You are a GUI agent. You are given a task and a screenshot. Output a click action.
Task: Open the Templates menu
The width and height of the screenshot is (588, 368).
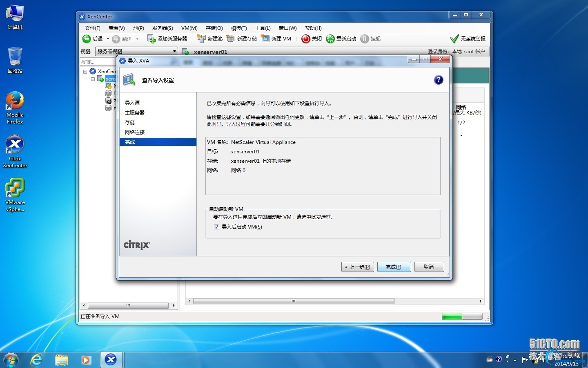pos(239,28)
